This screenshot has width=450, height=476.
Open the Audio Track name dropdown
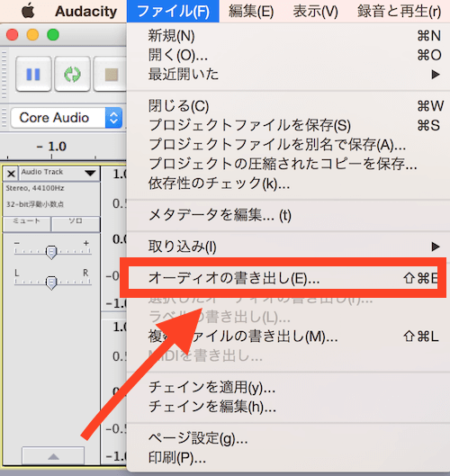[59, 174]
